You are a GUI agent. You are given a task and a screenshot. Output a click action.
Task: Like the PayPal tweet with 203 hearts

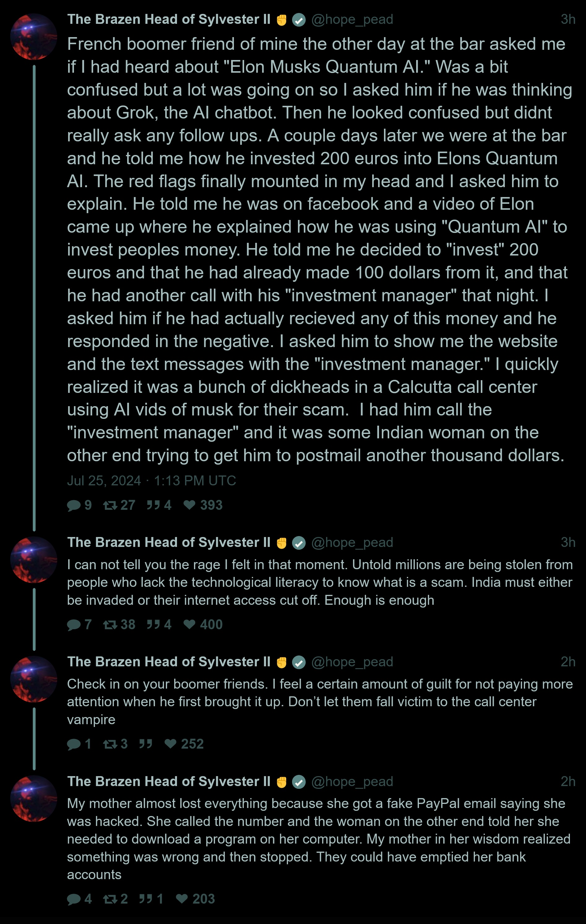pyautogui.click(x=182, y=899)
